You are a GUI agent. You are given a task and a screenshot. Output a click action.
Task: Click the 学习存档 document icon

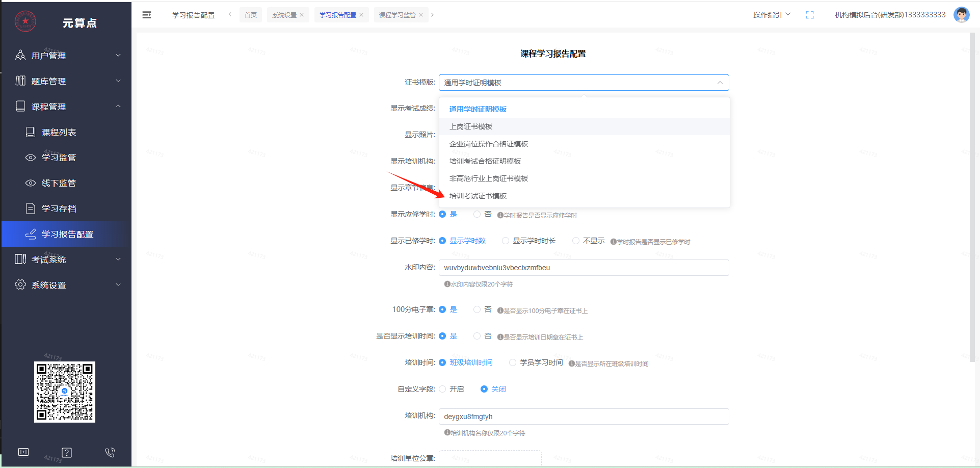(31, 209)
